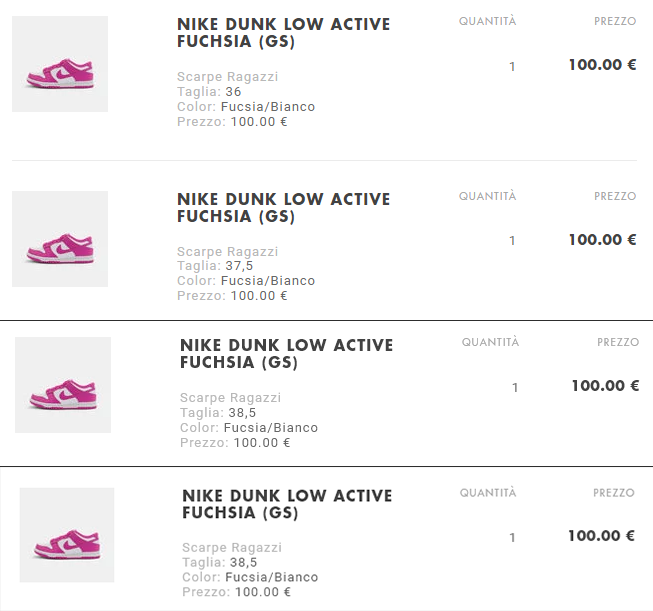Select quantity value 1 of size 36 item
The width and height of the screenshot is (653, 611).
[x=512, y=67]
